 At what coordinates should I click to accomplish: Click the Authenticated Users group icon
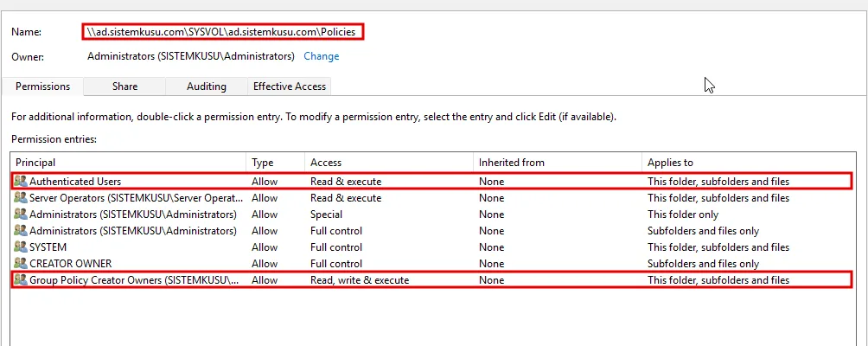tap(21, 181)
